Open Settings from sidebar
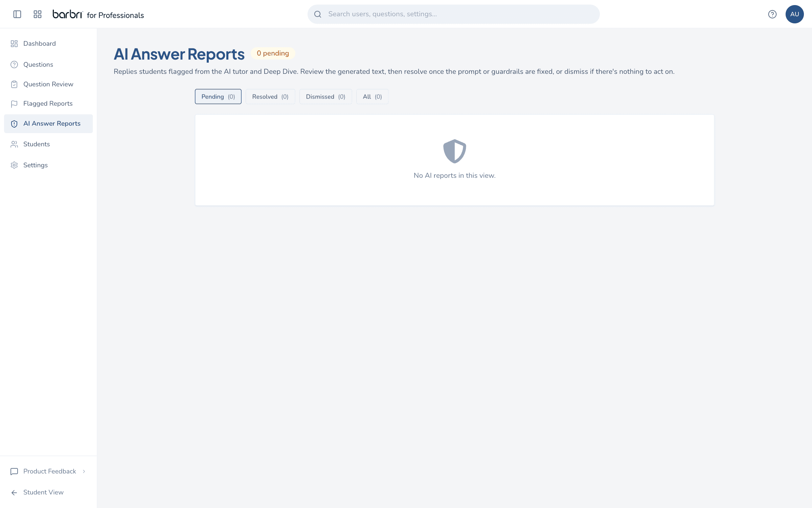The width and height of the screenshot is (812, 508). [48, 165]
